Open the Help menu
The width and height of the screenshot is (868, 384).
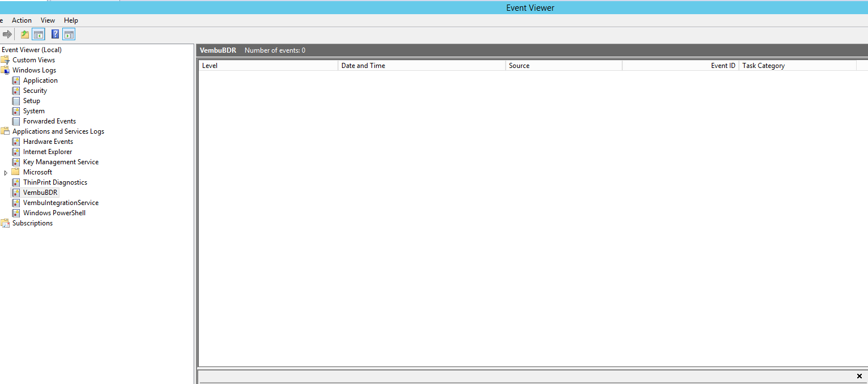(71, 20)
